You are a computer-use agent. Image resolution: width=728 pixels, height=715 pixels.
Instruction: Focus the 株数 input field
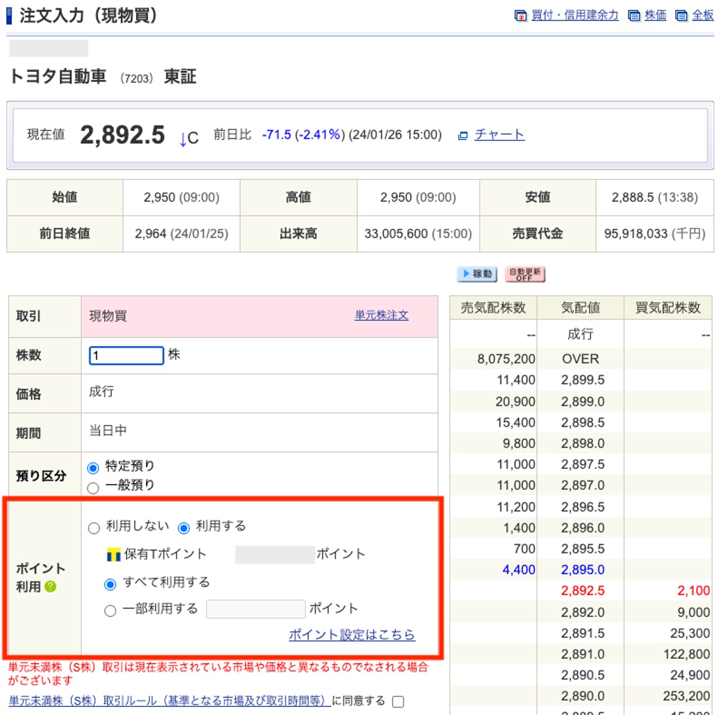[x=126, y=356]
